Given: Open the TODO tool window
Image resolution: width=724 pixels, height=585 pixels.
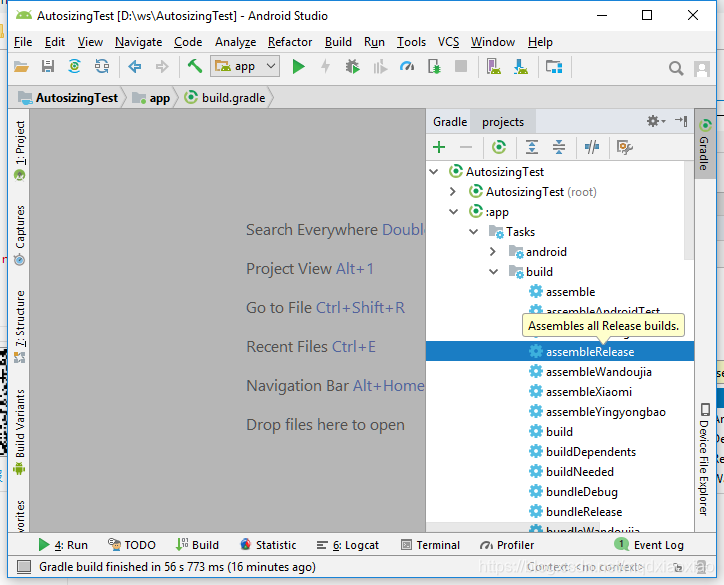Looking at the screenshot, I should (x=132, y=545).
